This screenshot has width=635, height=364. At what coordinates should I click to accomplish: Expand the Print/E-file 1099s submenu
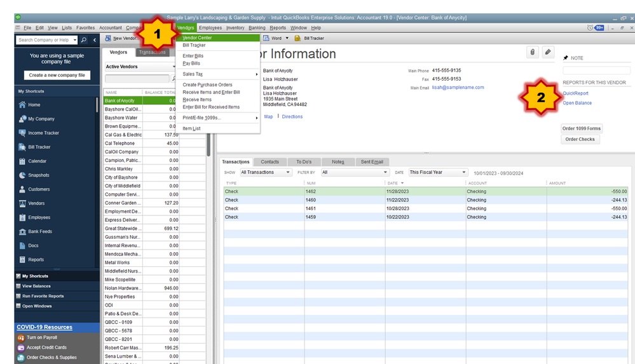(x=218, y=118)
